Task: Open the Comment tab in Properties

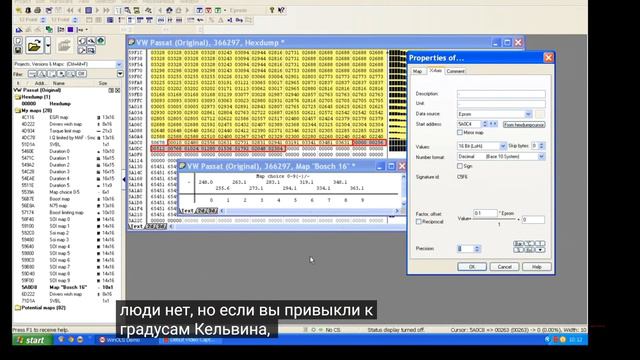Action: click(455, 71)
